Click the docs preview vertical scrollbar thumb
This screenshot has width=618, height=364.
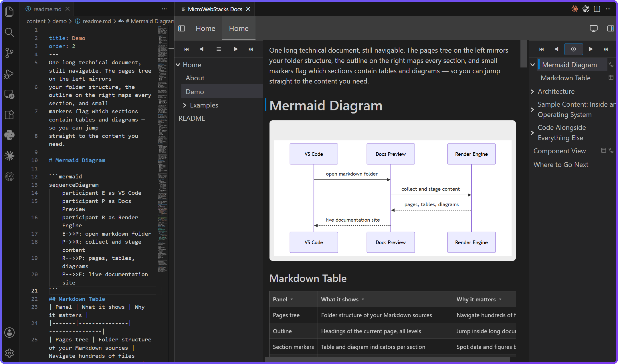tap(524, 54)
